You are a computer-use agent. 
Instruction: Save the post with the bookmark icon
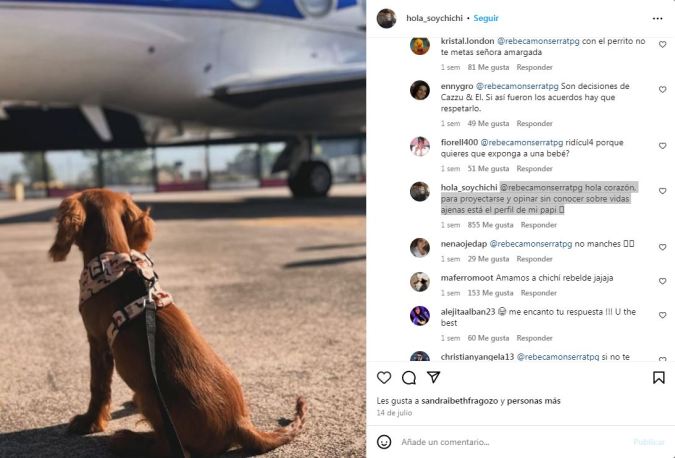click(658, 378)
